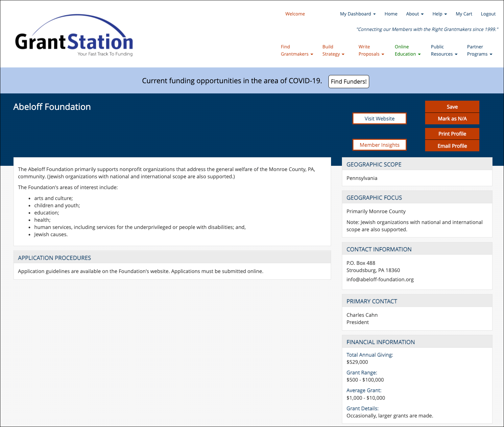
Task: Mark the foundation profile as N/A
Action: tap(452, 119)
